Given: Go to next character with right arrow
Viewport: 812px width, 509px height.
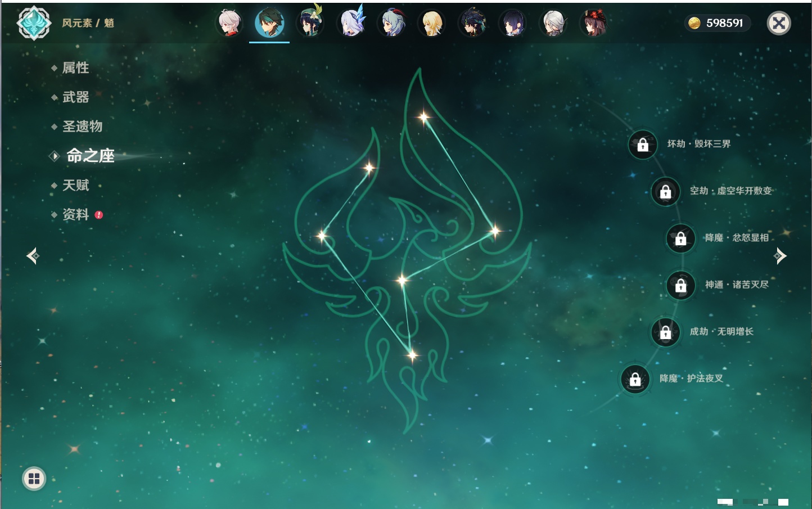Looking at the screenshot, I should tap(780, 256).
